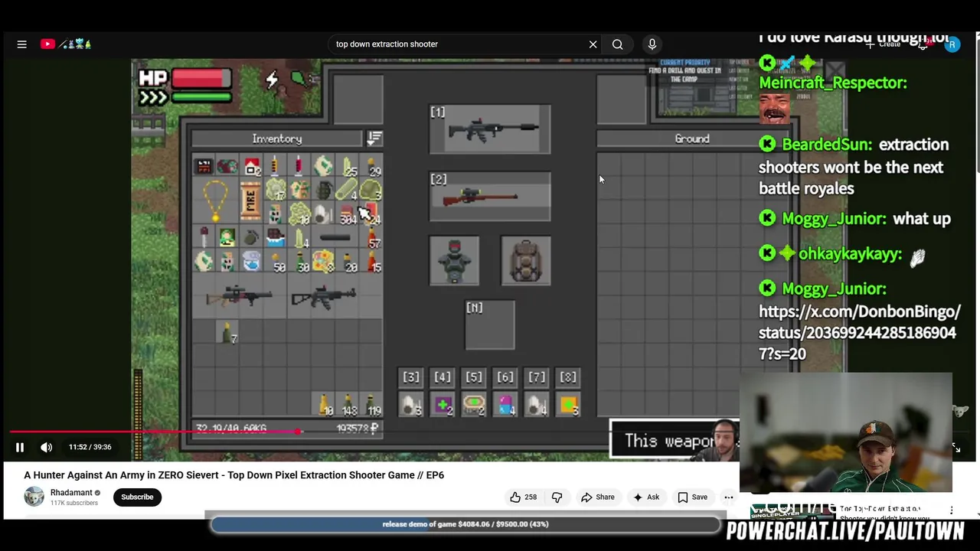Select the ammo stack showing 148
The height and width of the screenshot is (551, 980).
(x=349, y=405)
